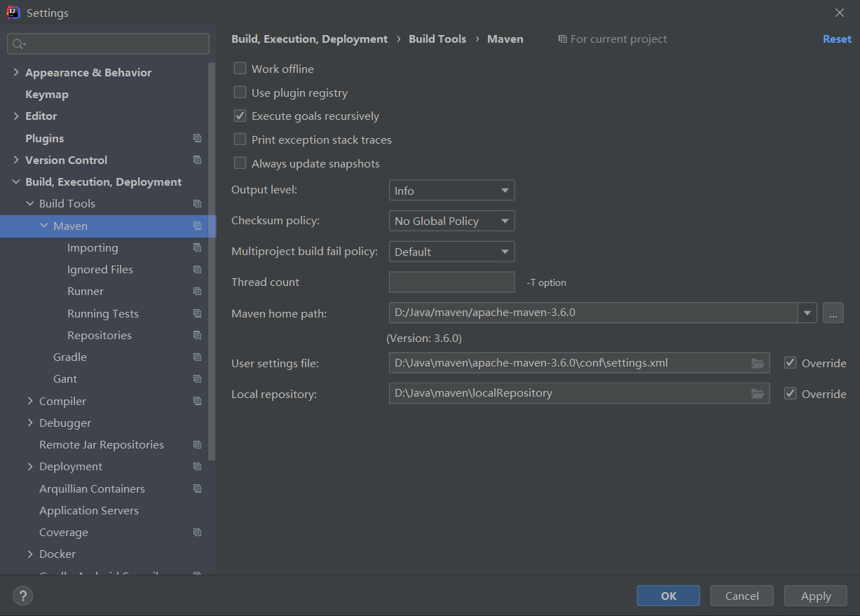Click the Cancel button
The image size is (860, 616).
pyautogui.click(x=742, y=596)
